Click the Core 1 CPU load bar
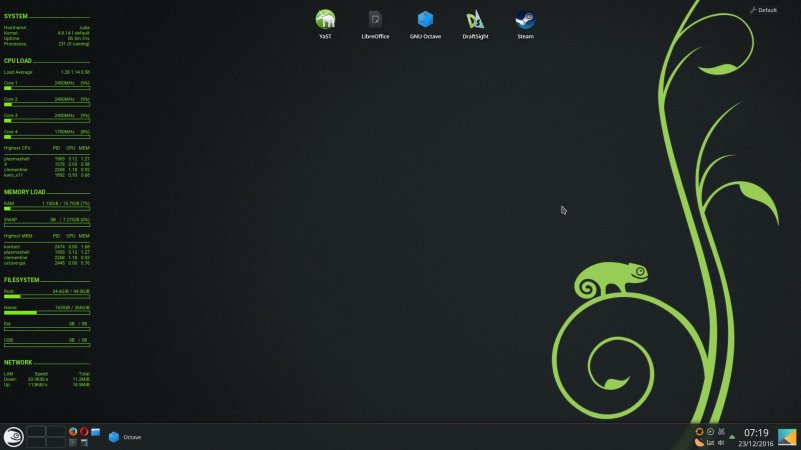The height and width of the screenshot is (450, 801). pyautogui.click(x=47, y=88)
